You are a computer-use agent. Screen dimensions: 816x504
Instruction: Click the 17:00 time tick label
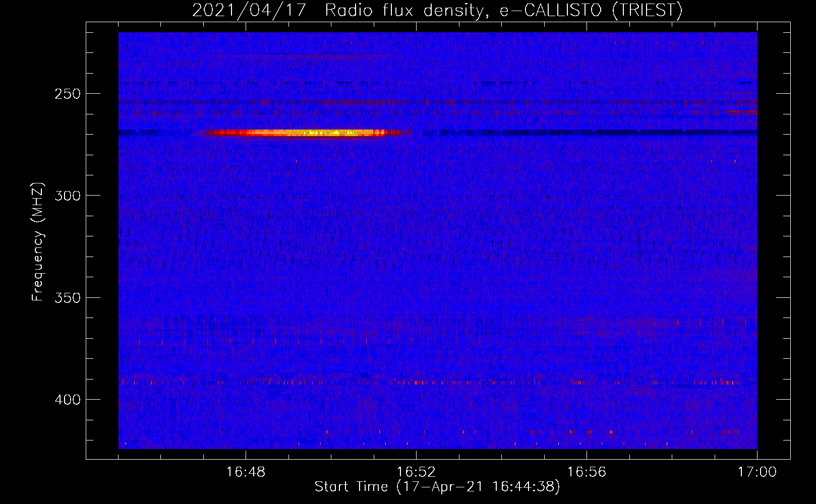pyautogui.click(x=757, y=472)
